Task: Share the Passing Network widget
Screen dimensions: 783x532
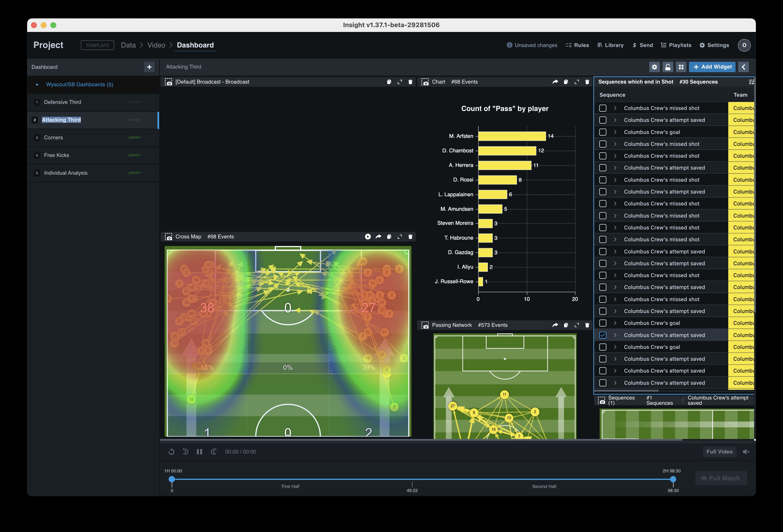Action: tap(555, 325)
